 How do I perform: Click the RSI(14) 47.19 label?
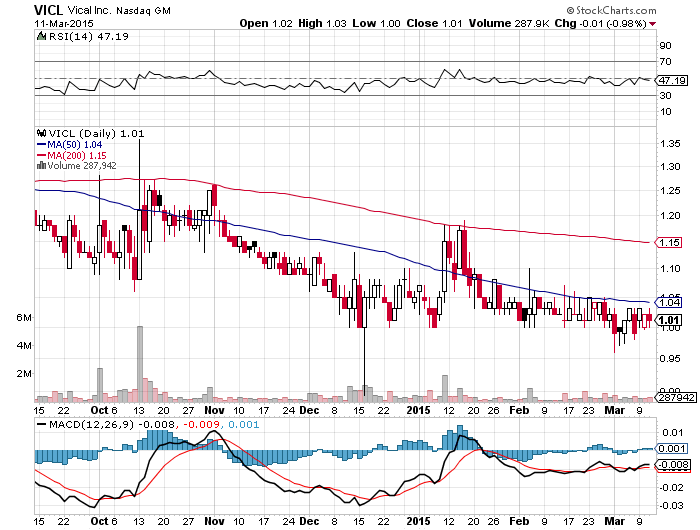(88, 36)
